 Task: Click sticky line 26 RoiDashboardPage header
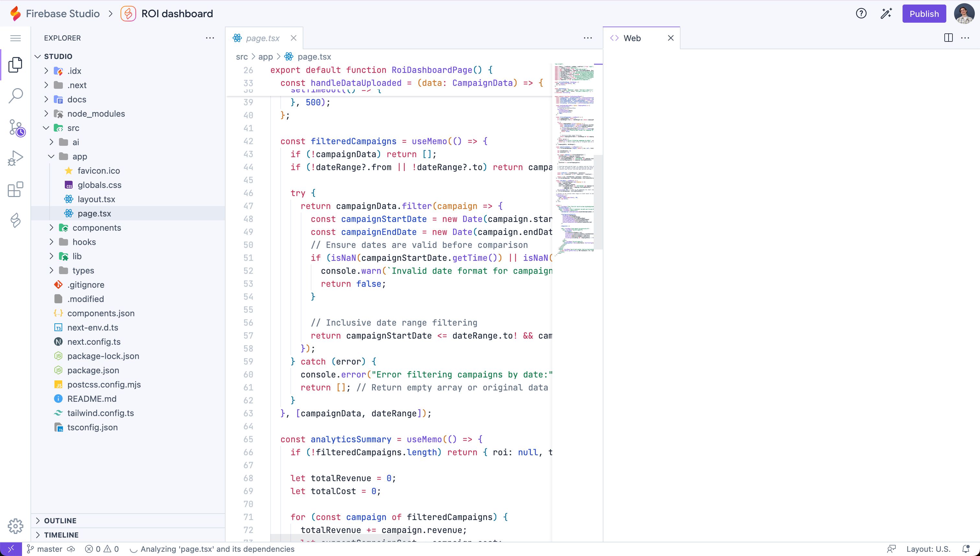389,70
